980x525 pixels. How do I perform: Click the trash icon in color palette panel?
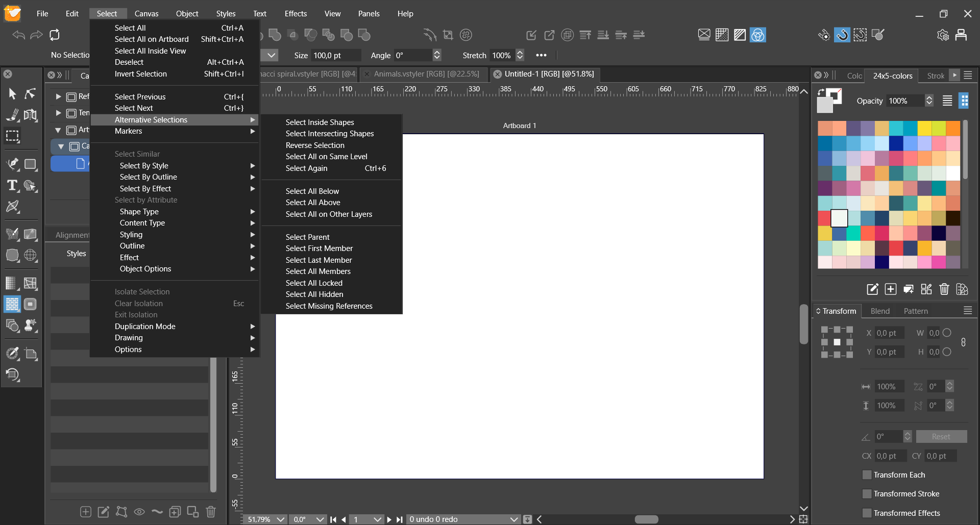944,289
